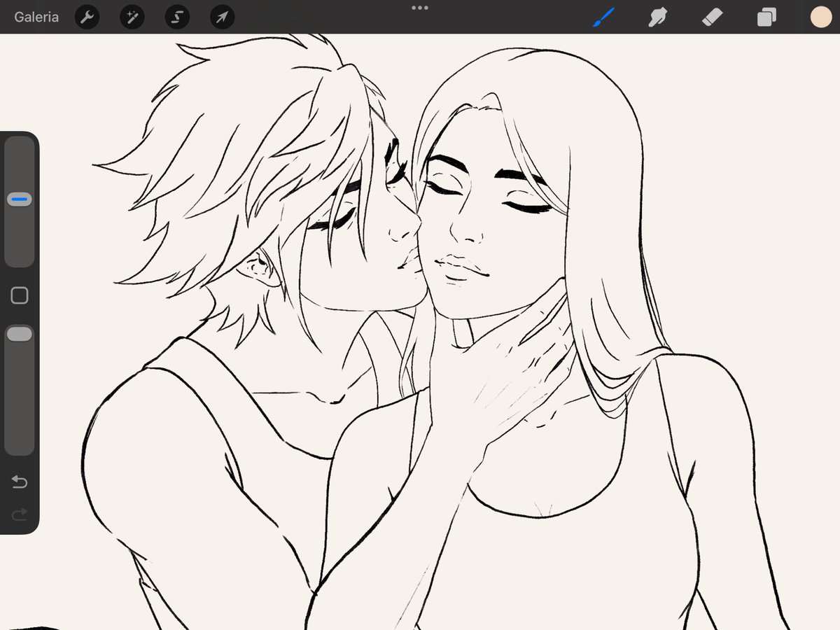Return to the Galeria
The image size is (840, 630).
36,17
